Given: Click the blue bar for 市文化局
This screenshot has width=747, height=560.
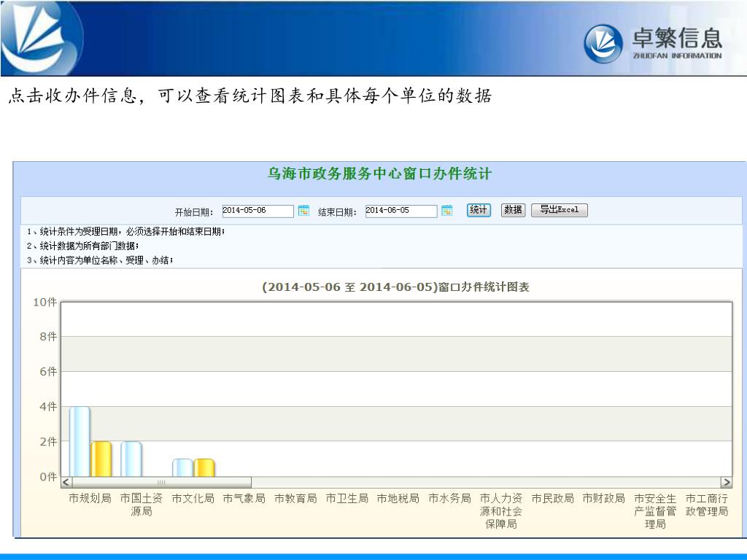Looking at the screenshot, I should pyautogui.click(x=182, y=467).
